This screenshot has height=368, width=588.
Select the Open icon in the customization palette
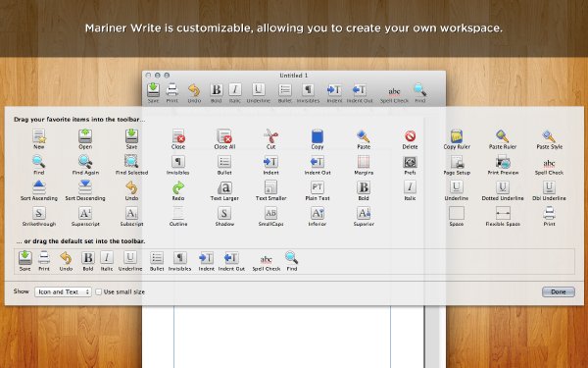(x=85, y=136)
